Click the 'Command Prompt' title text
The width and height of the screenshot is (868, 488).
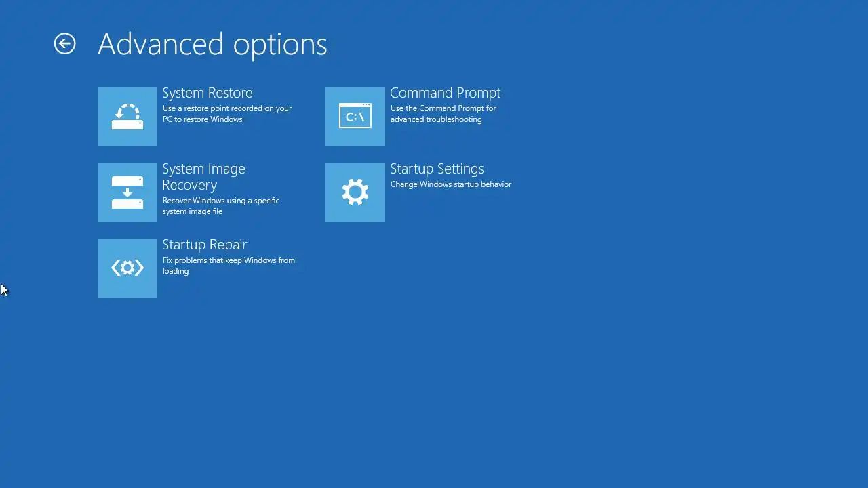[x=446, y=93]
